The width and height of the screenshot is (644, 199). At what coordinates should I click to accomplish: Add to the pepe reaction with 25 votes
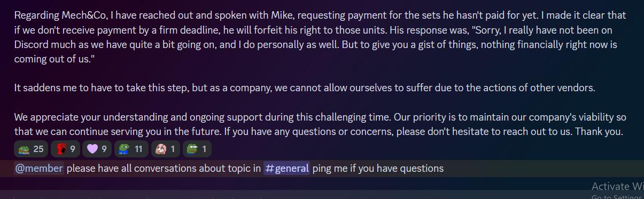31,149
